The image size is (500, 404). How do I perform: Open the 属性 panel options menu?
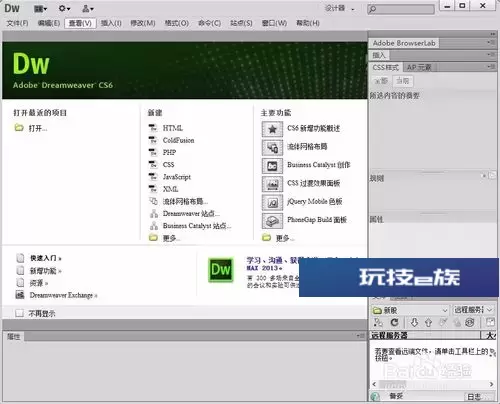tap(360, 336)
